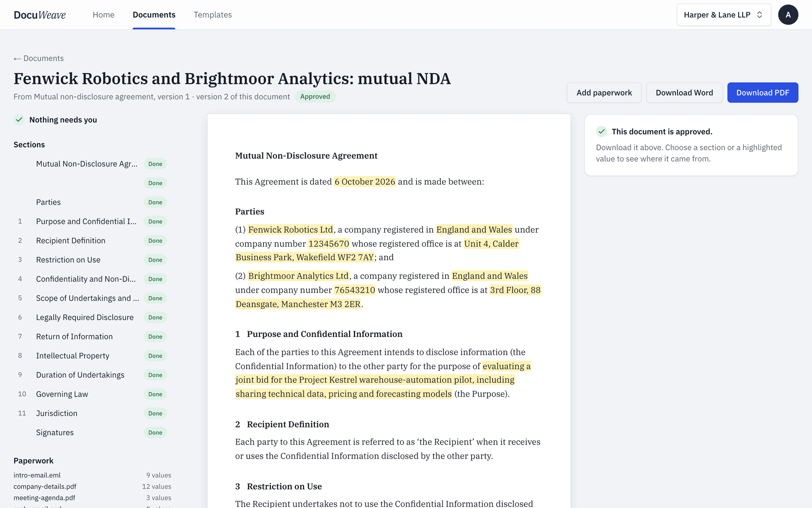Click the DocuWeave logo
812x508 pixels.
(40, 15)
